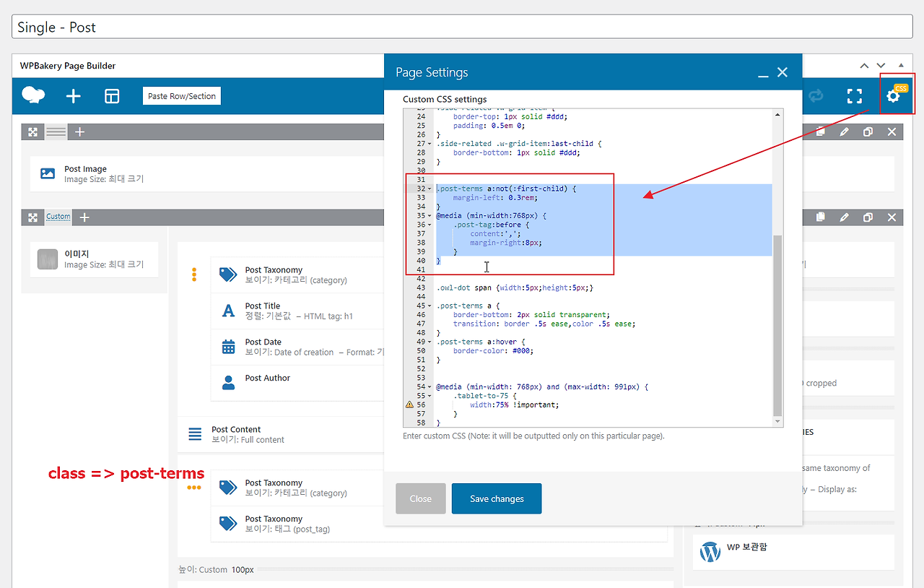Click the 'width:75% !important;' code line
The image size is (924, 588).
coord(514,405)
